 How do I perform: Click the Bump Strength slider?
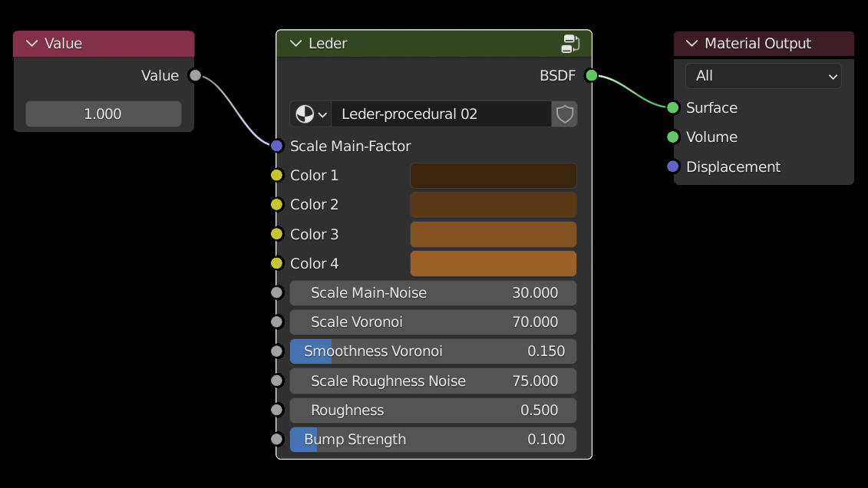(433, 440)
